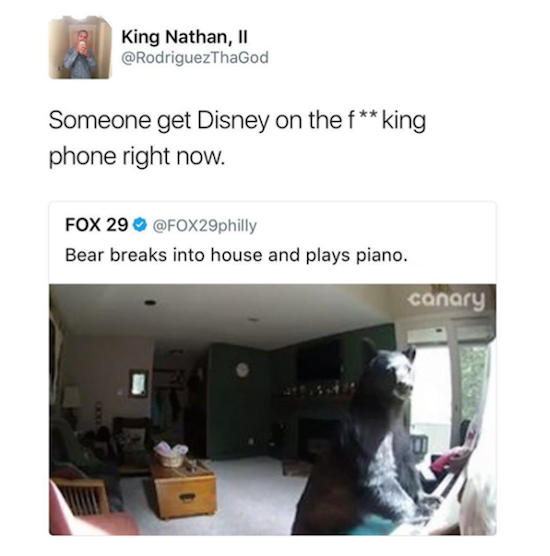
Task: Click the canary watermark logo
Action: (446, 300)
